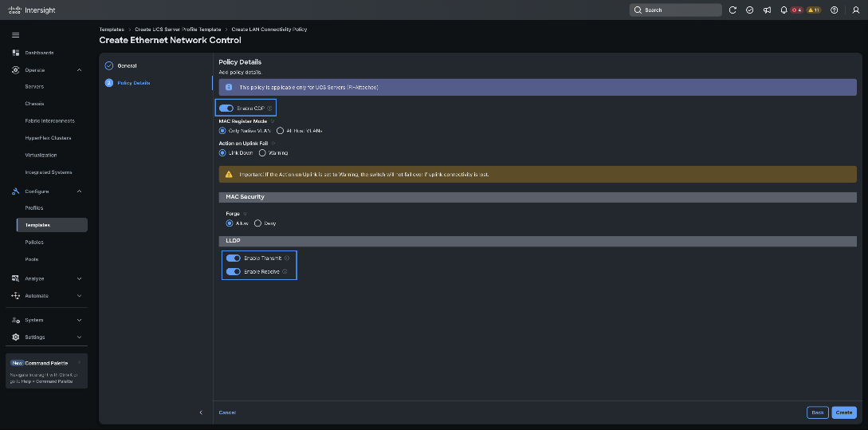Dismiss the Command Palette tip card
Screen dimensions: 868x430
(80, 362)
